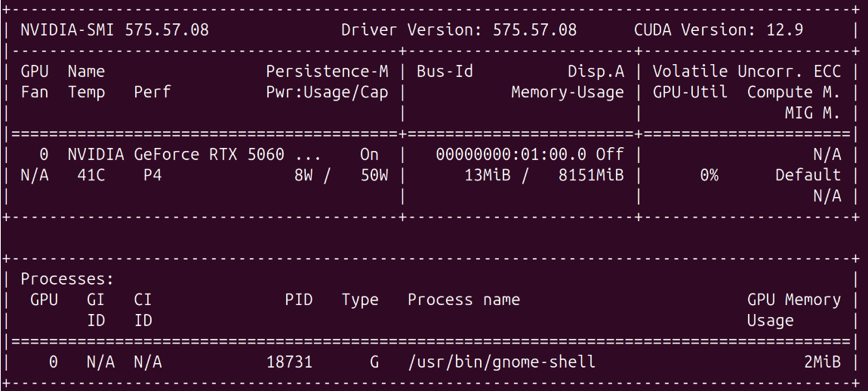Image resolution: width=868 pixels, height=391 pixels.
Task: Click the Default compute mode value
Action: [808, 175]
